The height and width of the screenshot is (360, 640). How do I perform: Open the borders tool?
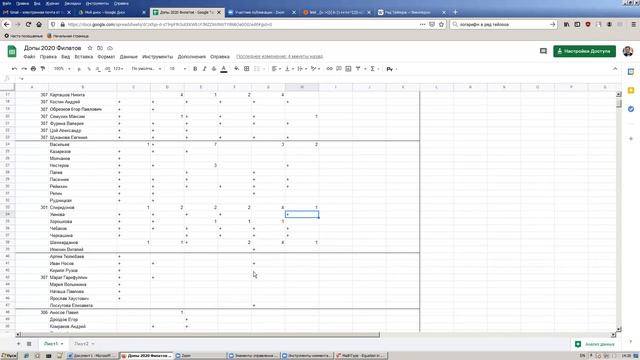247,69
